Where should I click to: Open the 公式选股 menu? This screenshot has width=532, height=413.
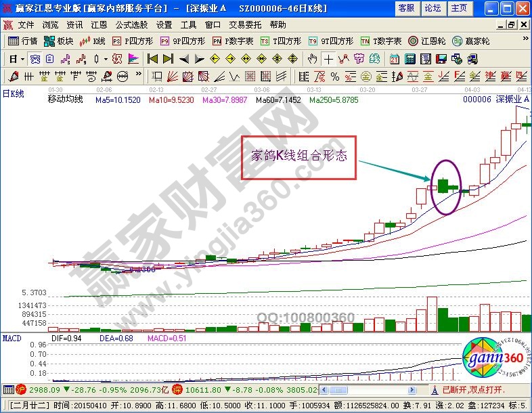[x=133, y=24]
